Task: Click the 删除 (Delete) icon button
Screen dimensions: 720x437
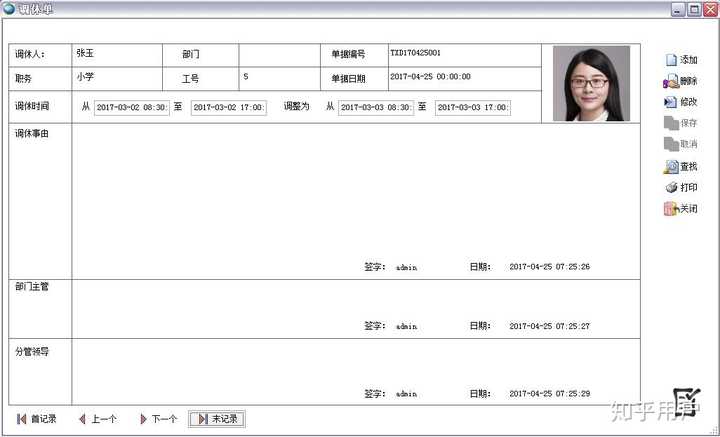Action: (681, 81)
